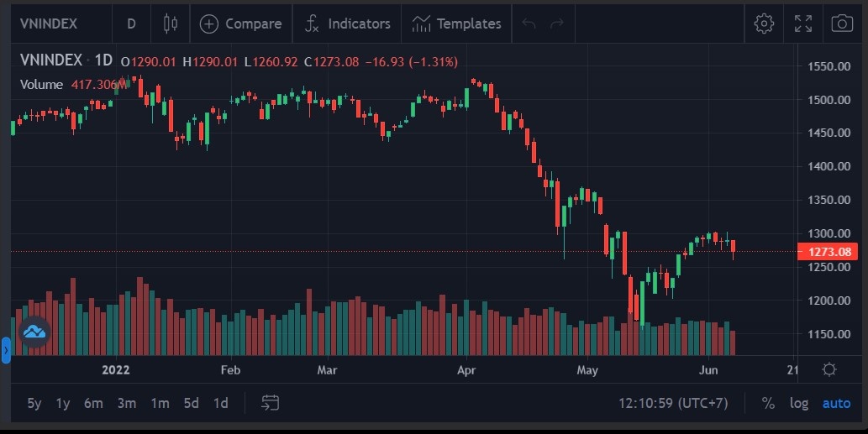Open price scale settings gear at axis corner
The width and height of the screenshot is (868, 434).
[x=829, y=369]
